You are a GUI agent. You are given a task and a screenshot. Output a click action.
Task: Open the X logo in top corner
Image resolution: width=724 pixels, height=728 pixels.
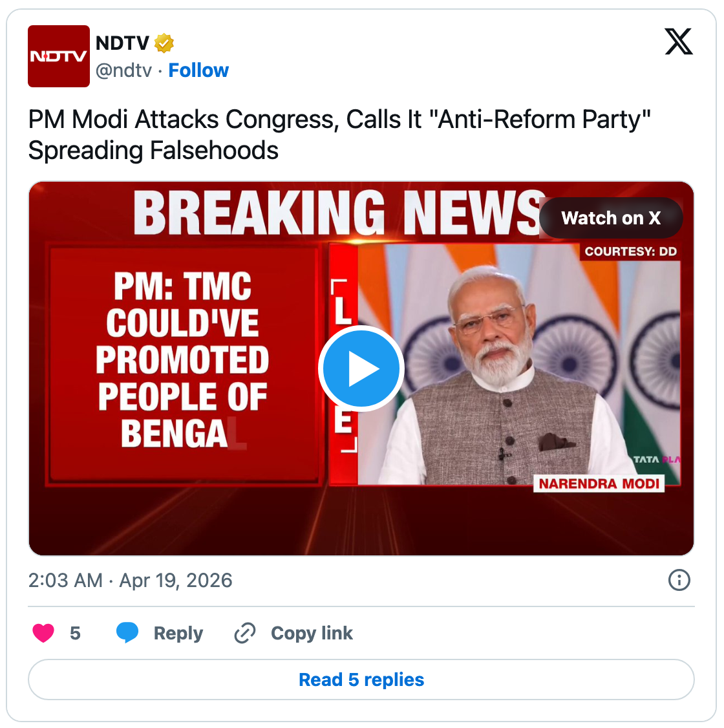pyautogui.click(x=678, y=42)
